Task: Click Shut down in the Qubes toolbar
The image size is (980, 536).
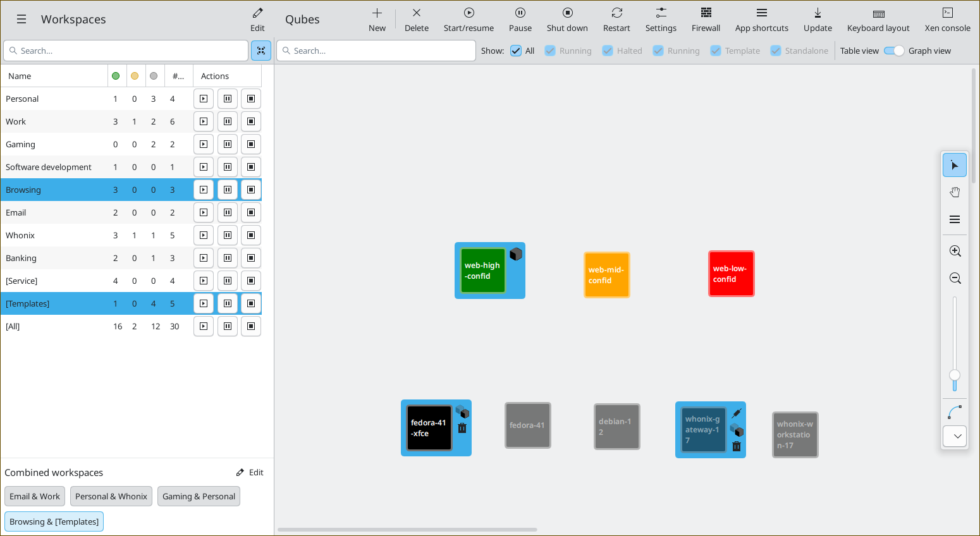Action: click(567, 19)
